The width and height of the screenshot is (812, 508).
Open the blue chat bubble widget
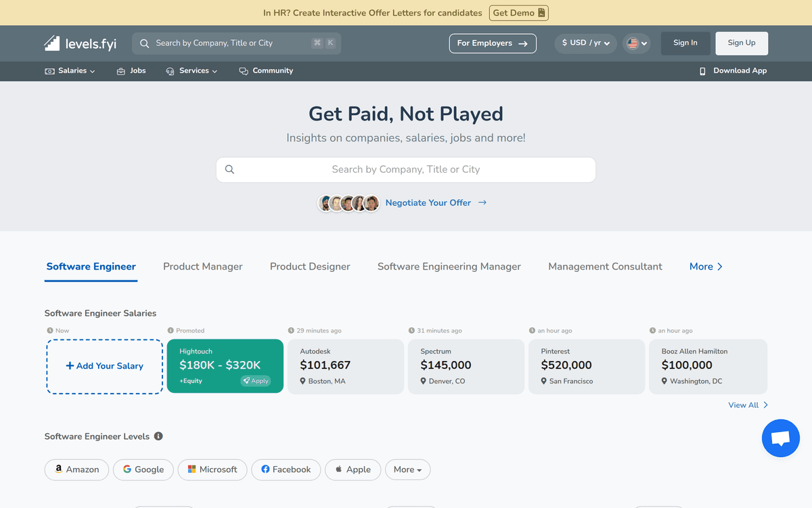[780, 438]
